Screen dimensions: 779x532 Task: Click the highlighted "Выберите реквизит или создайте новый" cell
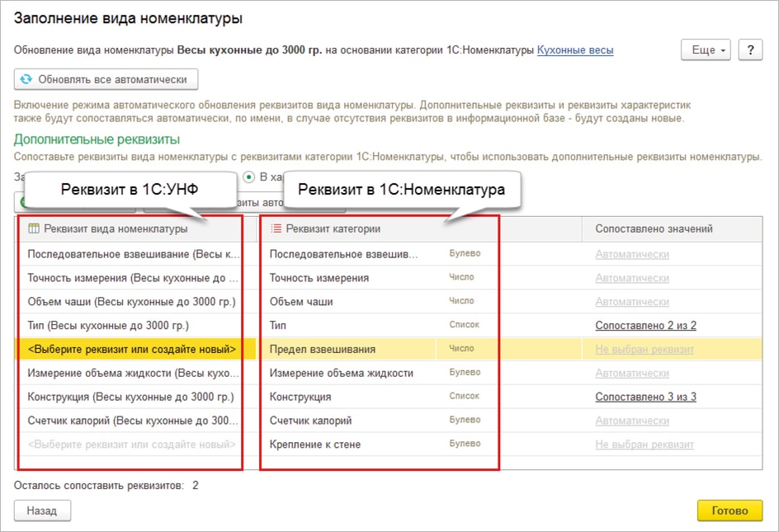click(132, 350)
